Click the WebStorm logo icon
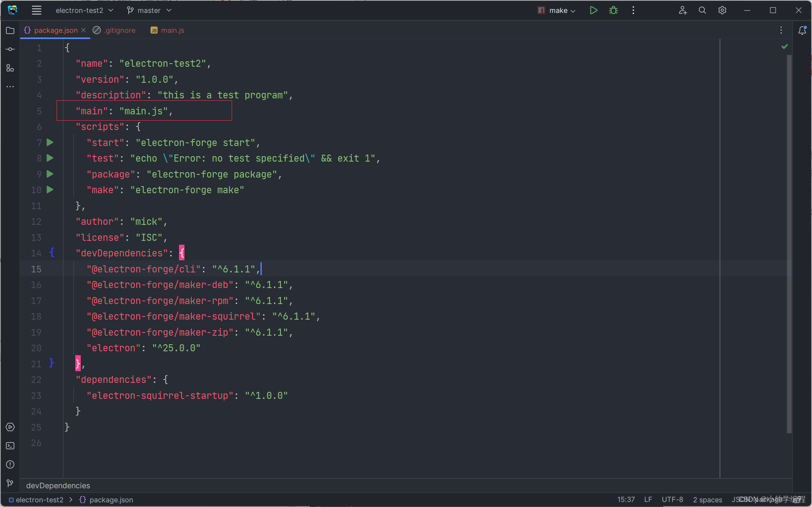 click(x=12, y=11)
